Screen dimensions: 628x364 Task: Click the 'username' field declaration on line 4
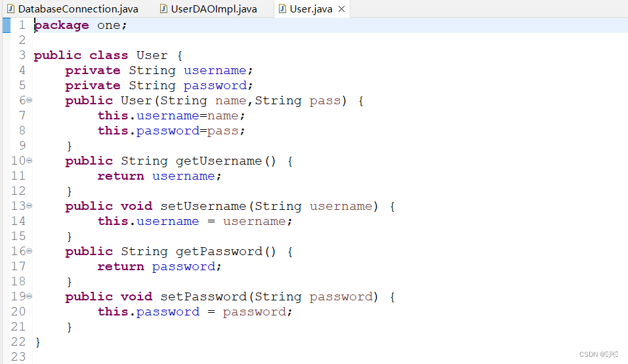point(215,70)
